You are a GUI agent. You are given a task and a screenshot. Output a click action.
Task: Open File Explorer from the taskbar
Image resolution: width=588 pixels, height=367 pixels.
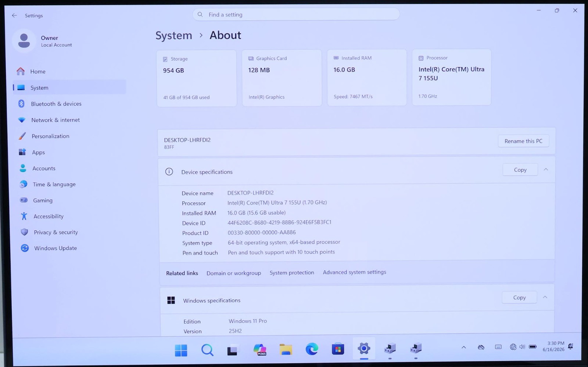point(286,349)
